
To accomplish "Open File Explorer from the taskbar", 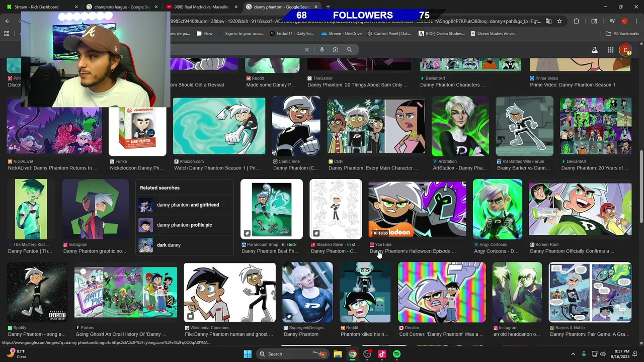I will pyautogui.click(x=338, y=354).
